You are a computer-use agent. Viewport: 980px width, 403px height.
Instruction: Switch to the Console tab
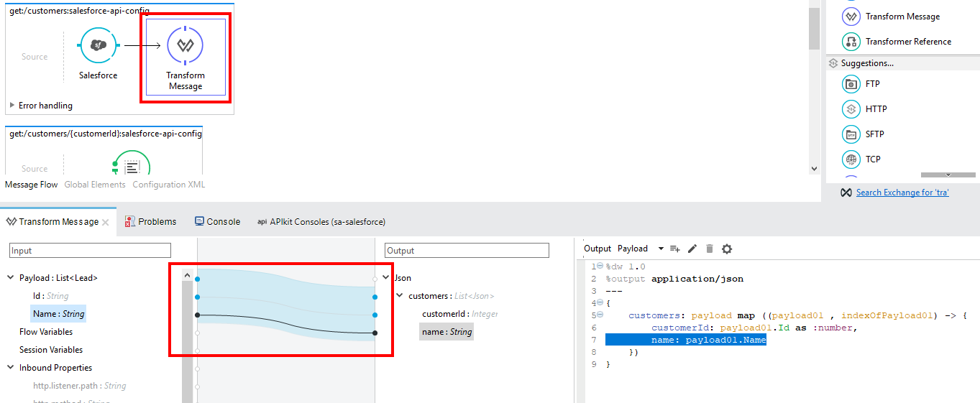217,222
